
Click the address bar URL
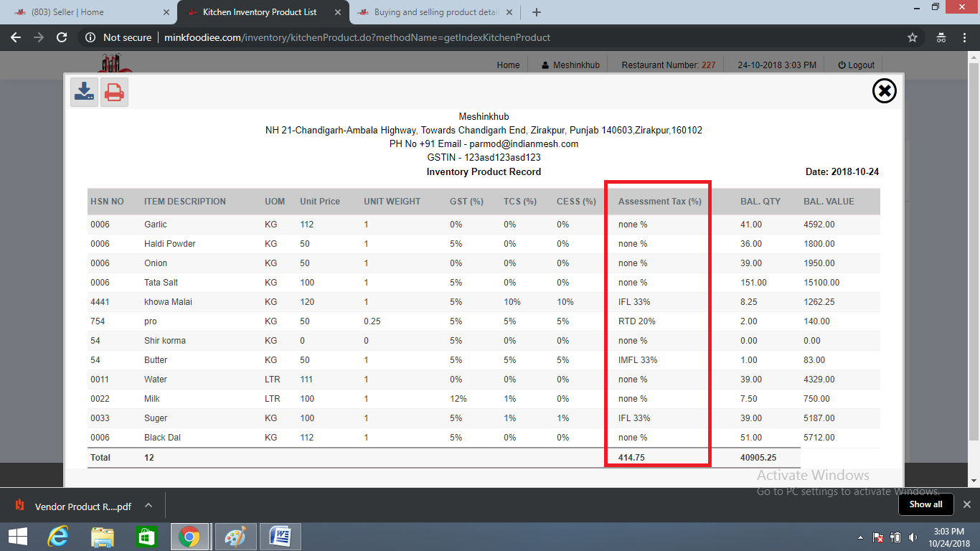point(357,37)
